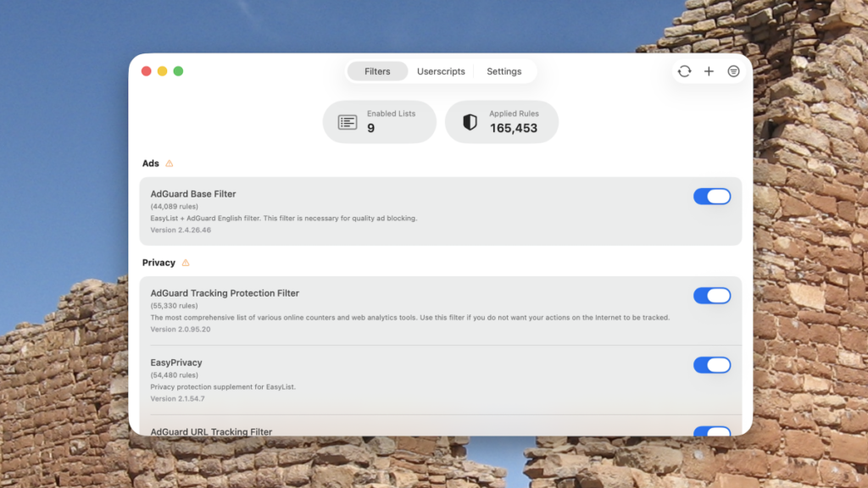
Task: Toggle the AdGuard Tracking Protection Filter off
Action: point(712,296)
